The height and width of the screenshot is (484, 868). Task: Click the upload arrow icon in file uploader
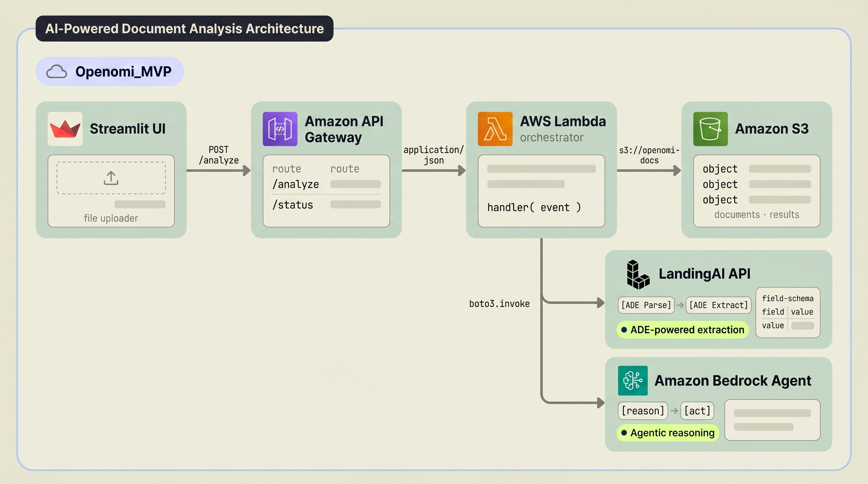tap(111, 178)
